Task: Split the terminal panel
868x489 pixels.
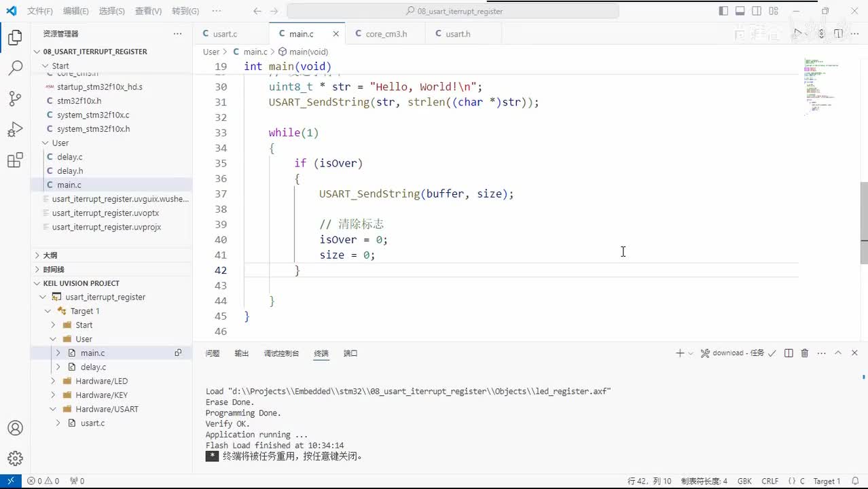Action: 789,353
